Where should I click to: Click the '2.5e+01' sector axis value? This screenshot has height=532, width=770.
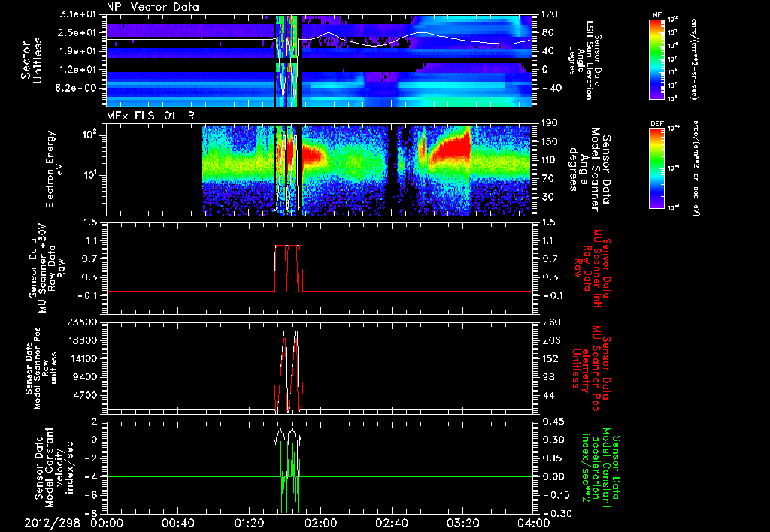[79, 32]
